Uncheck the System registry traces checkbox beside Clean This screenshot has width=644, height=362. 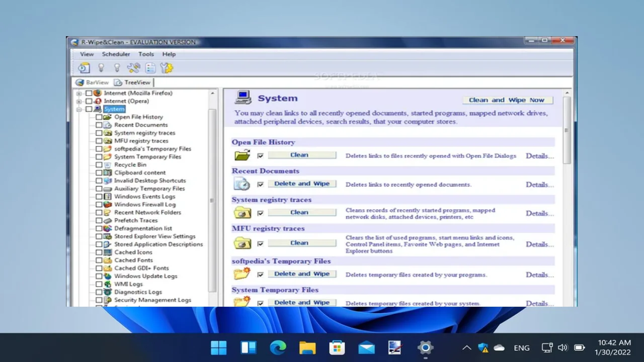pyautogui.click(x=260, y=213)
